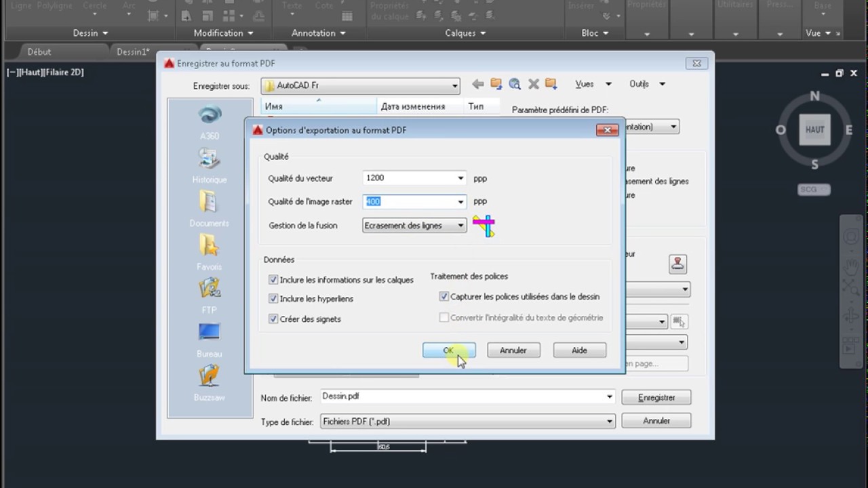This screenshot has width=868, height=488.
Task: Click the icon next to the partially hidden dropdown
Action: click(679, 322)
